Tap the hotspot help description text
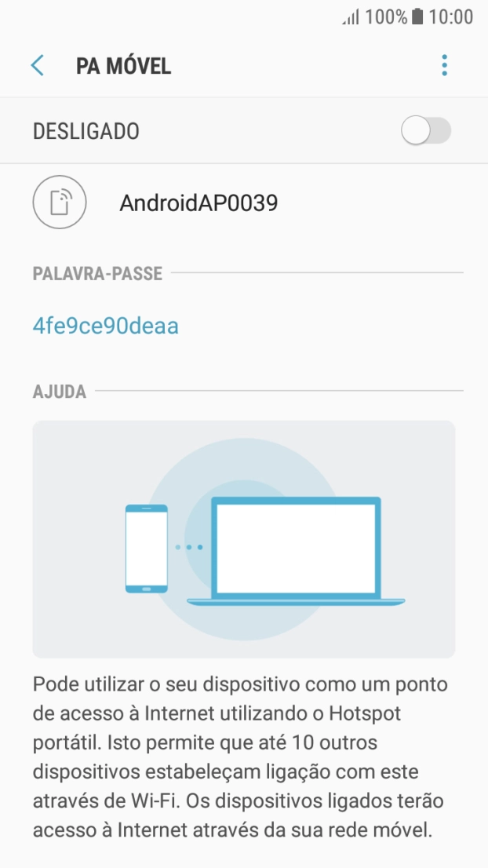Viewport: 488px width, 868px height. (x=240, y=757)
